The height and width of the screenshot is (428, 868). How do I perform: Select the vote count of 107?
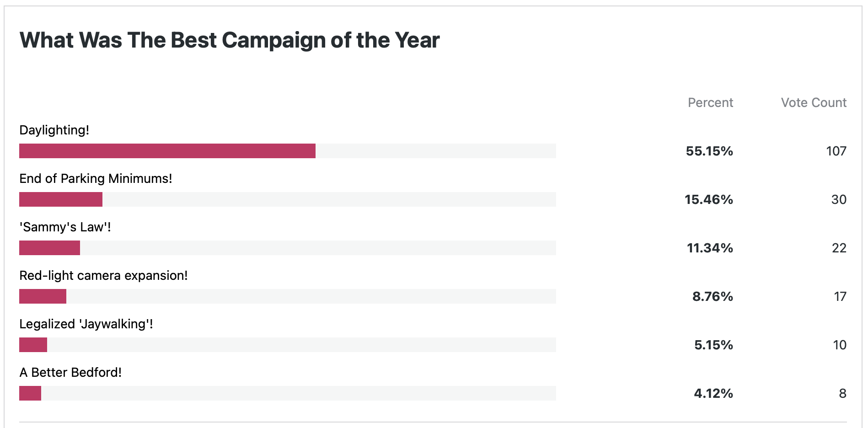pyautogui.click(x=836, y=151)
